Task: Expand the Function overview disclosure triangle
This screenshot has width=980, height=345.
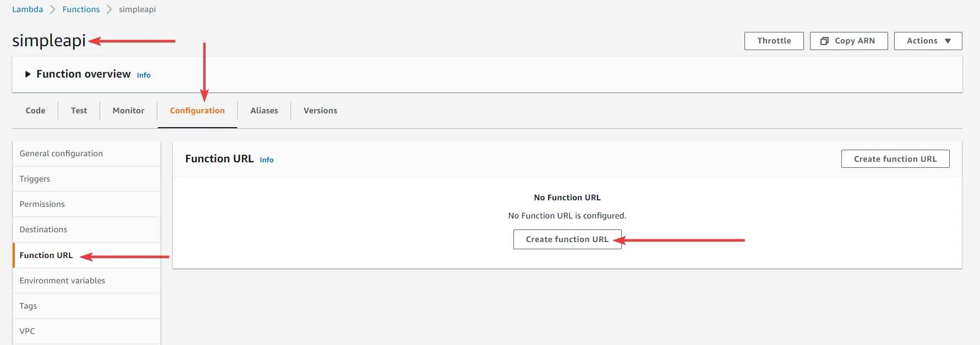Action: coord(28,74)
